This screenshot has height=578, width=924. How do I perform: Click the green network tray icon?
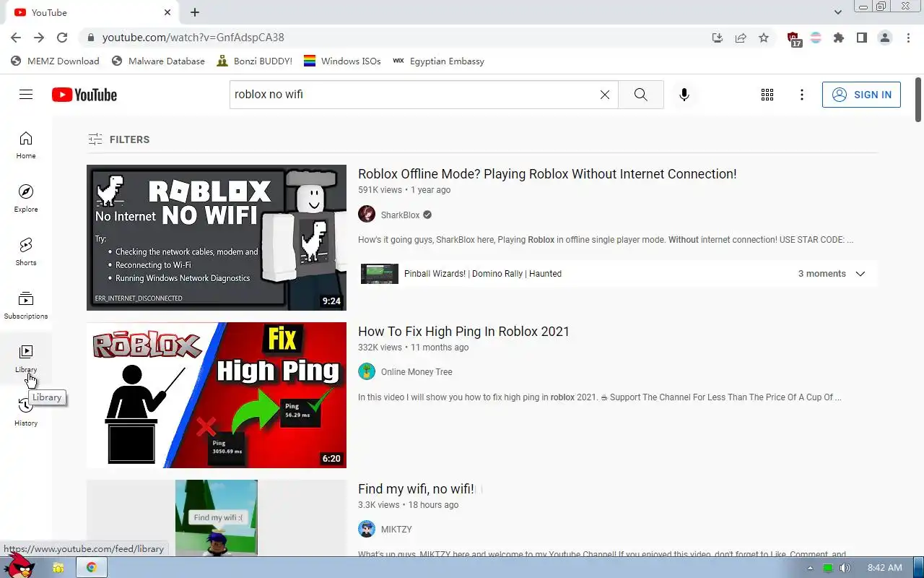[828, 568]
